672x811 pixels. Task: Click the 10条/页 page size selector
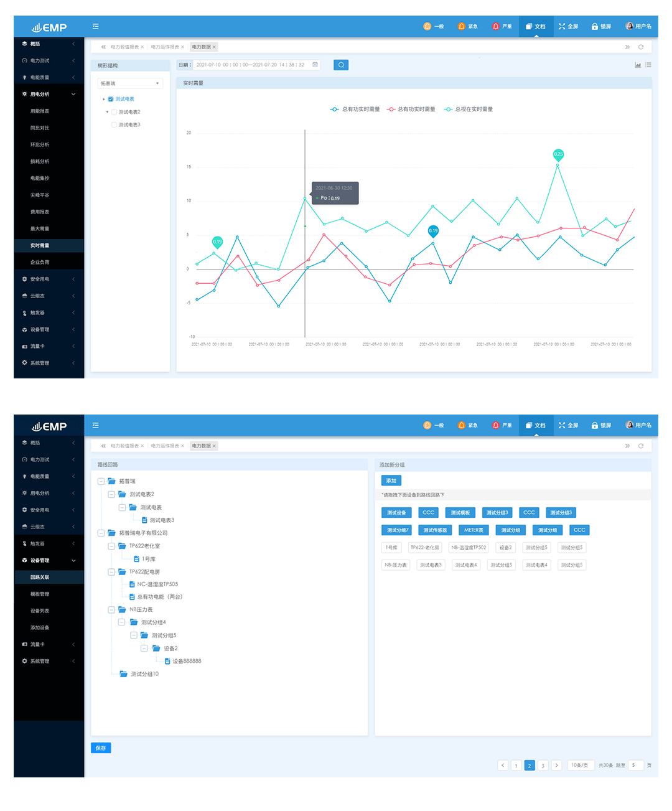coord(579,765)
